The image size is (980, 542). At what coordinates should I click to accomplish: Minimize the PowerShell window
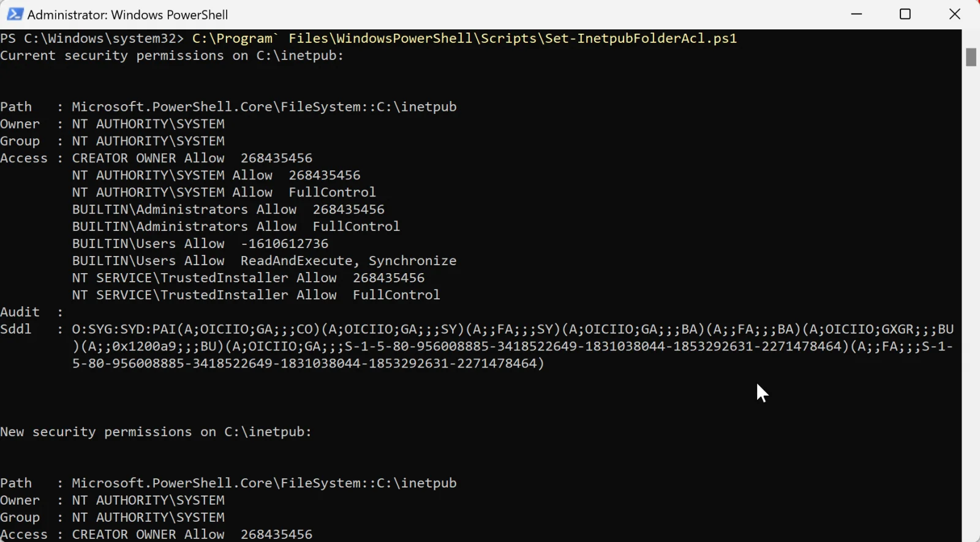click(x=857, y=14)
